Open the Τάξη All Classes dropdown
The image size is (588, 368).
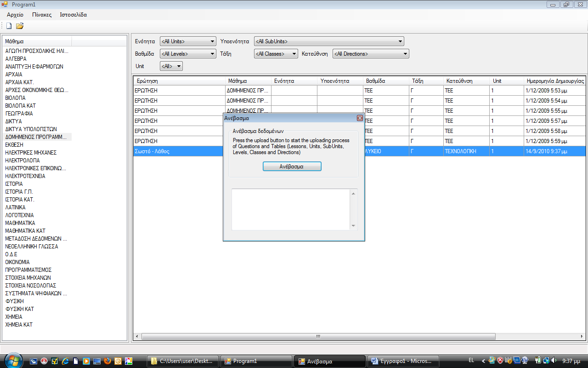276,54
